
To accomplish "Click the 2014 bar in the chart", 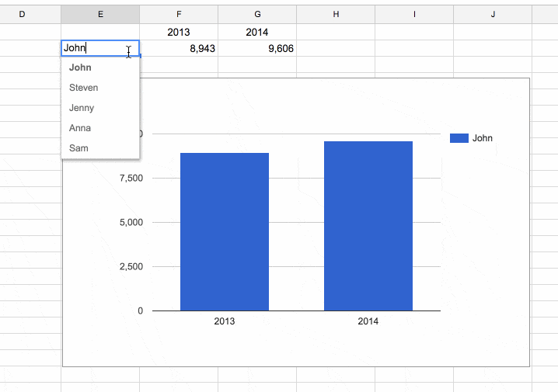I will click(x=368, y=226).
